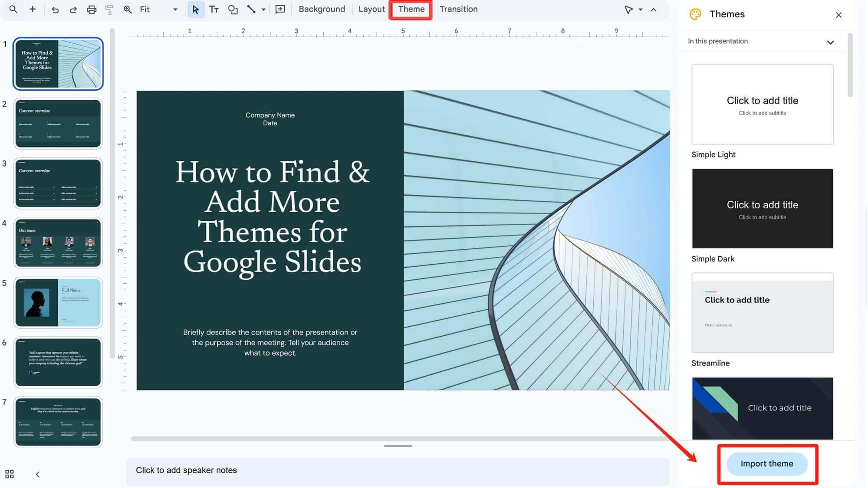Click the Themes panel vertical scrollbar
This screenshot has height=488, width=868.
point(850,65)
